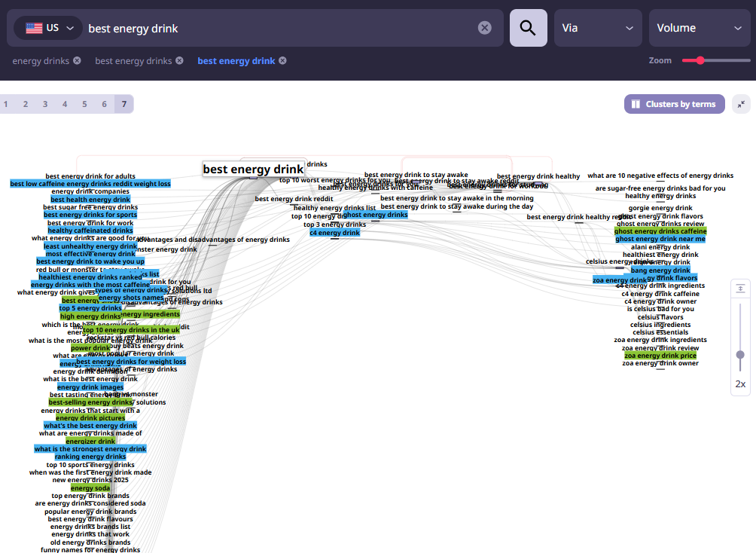Clear the search field with the X icon
The width and height of the screenshot is (756, 553).
pyautogui.click(x=485, y=28)
